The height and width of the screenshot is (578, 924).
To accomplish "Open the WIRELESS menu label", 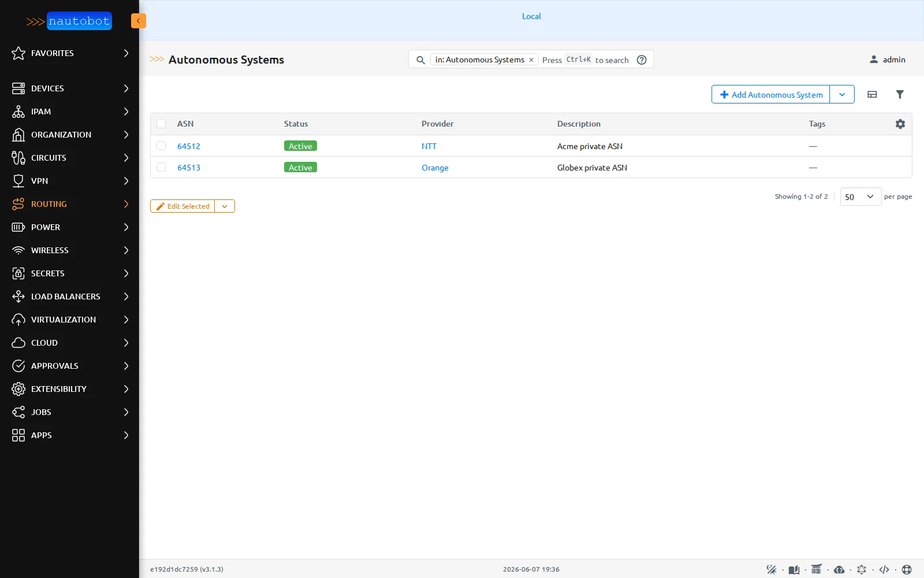I will tap(50, 250).
